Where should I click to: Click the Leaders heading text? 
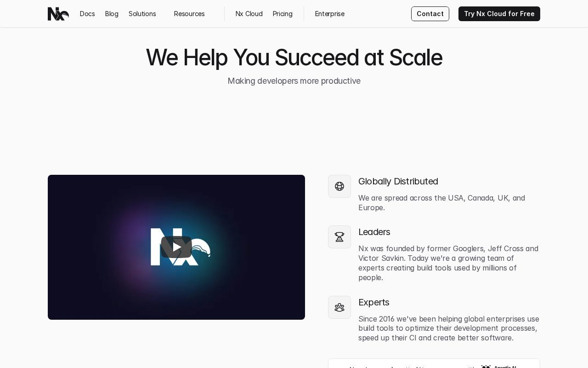pos(374,232)
